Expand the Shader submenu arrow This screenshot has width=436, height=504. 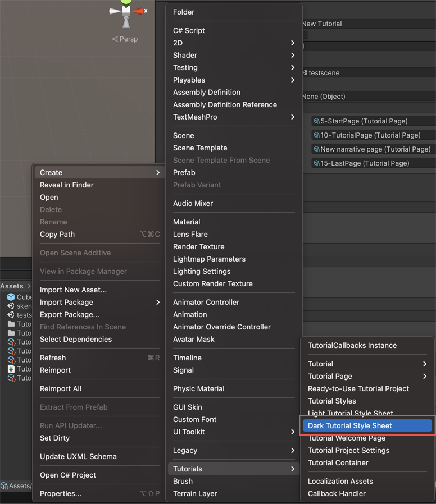[293, 56]
